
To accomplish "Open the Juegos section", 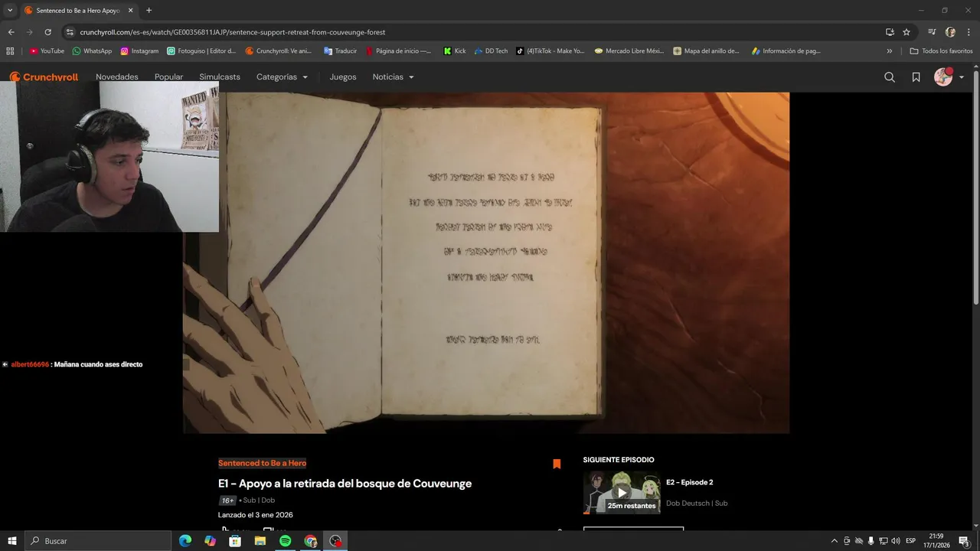I will [x=343, y=77].
